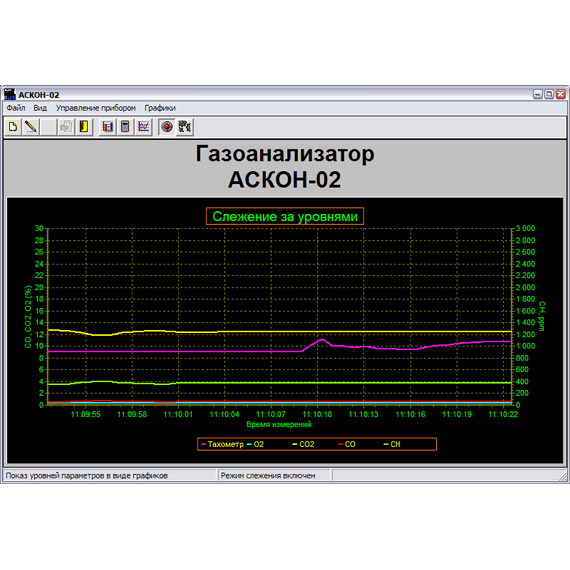Click the CH legend entry
The width and height of the screenshot is (570, 570).
[392, 444]
